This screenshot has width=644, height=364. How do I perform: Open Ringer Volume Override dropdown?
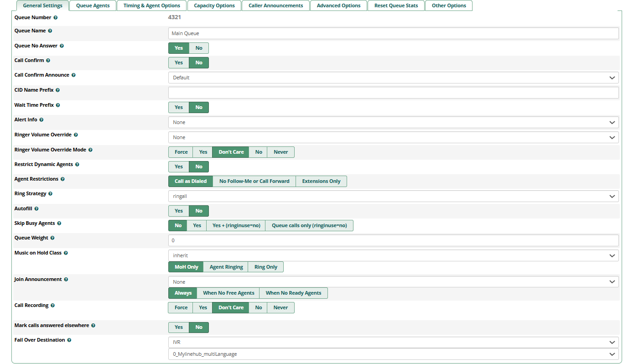point(394,137)
